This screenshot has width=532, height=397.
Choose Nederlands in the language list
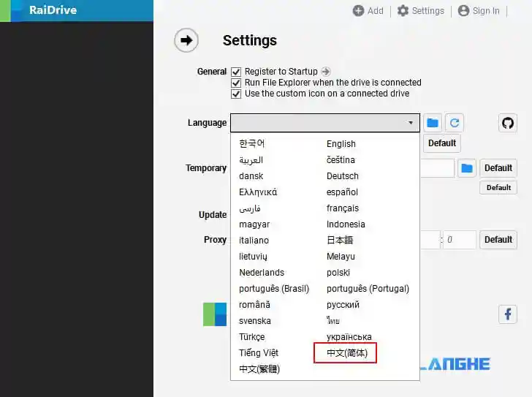262,273
